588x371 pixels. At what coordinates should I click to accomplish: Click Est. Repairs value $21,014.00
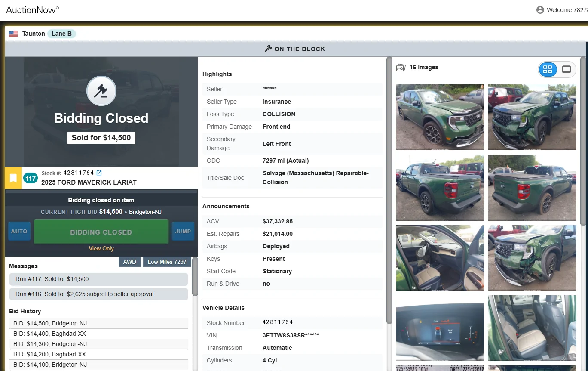pos(278,234)
